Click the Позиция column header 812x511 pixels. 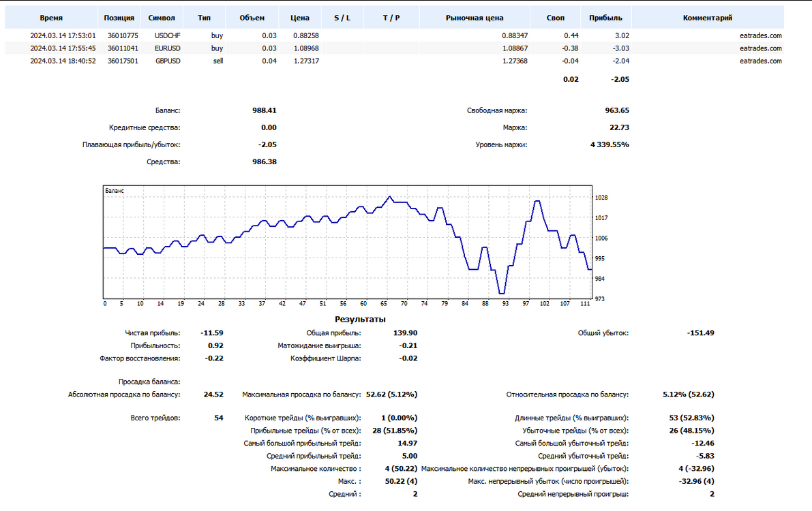119,18
